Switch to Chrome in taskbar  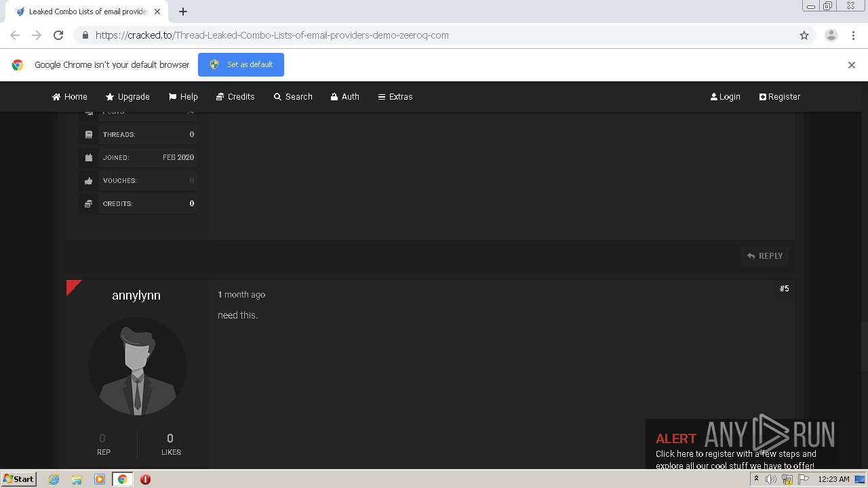(122, 479)
